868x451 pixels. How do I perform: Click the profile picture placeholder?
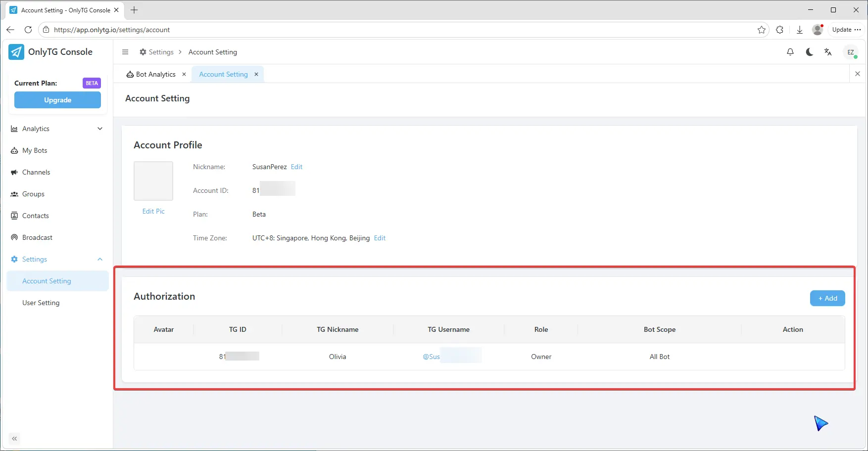pos(153,181)
